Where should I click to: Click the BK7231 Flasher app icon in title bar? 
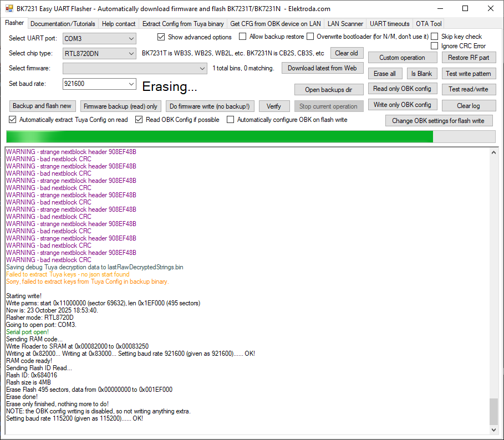tap(9, 9)
